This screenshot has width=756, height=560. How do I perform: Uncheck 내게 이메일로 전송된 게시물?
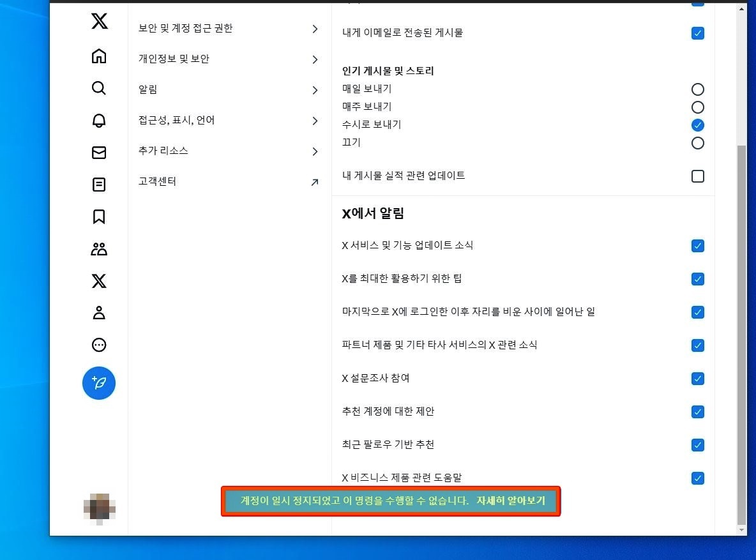click(x=697, y=33)
